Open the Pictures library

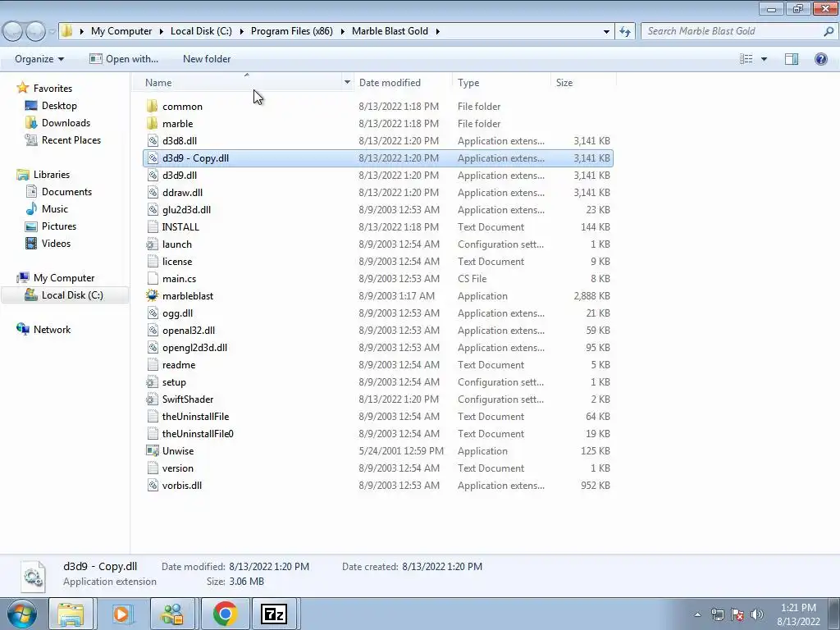(59, 226)
